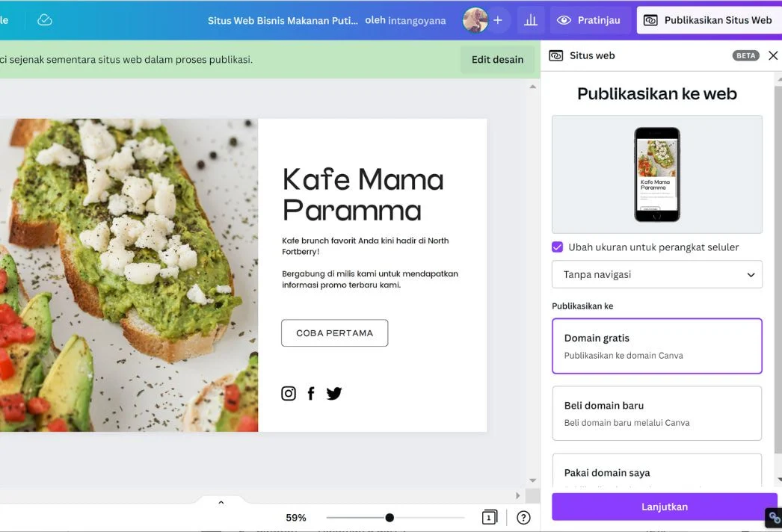
Task: Click the Instagram icon in design
Action: [x=289, y=393]
